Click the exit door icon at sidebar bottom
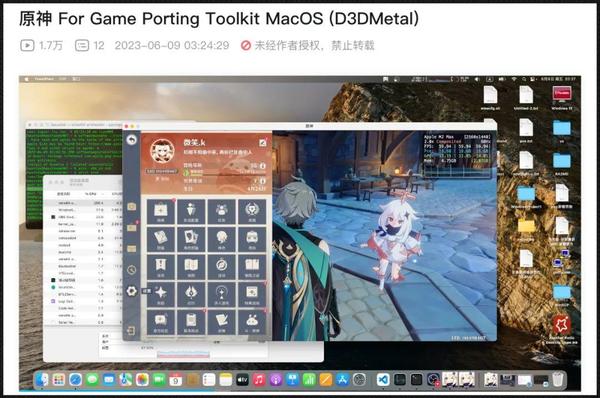Viewport: 600px width, 398px height. 131,330
